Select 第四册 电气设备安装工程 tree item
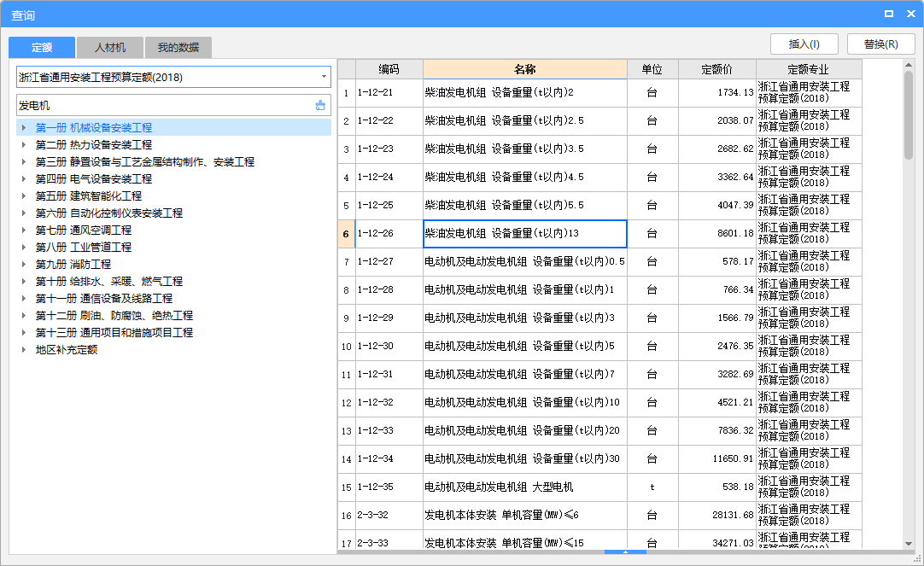Viewport: 924px width, 566px height. point(94,178)
